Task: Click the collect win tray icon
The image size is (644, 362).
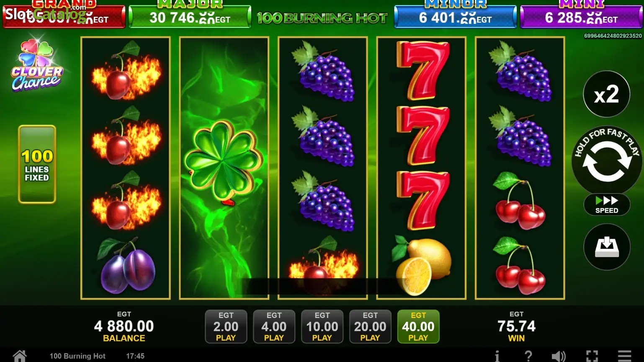Action: click(607, 247)
